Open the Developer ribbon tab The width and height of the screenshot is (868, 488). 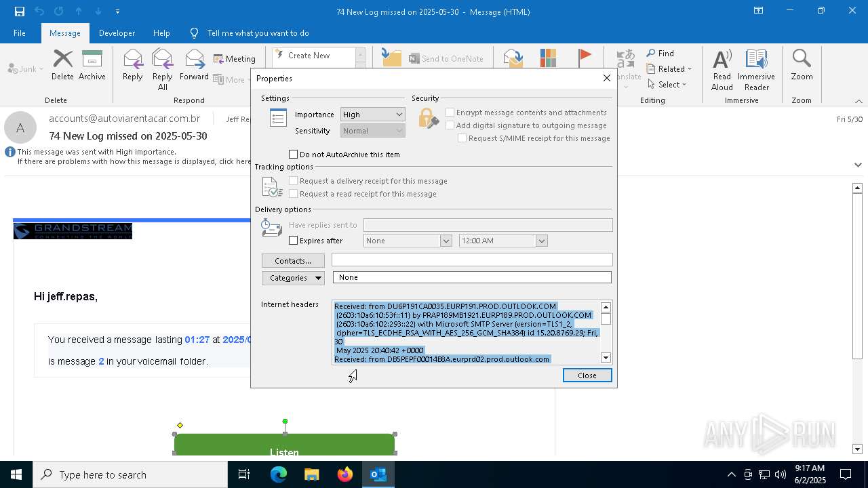tap(117, 33)
